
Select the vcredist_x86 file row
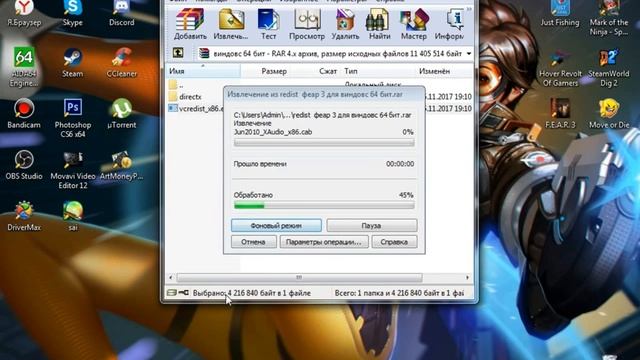(195, 109)
